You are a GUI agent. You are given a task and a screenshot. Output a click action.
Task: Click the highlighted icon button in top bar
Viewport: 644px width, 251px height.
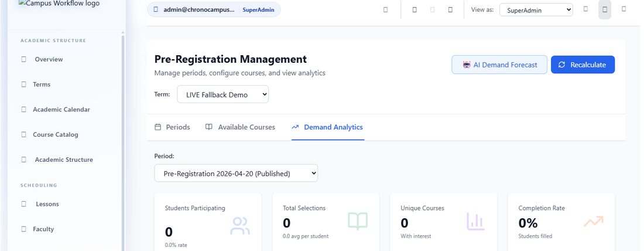click(x=605, y=9)
